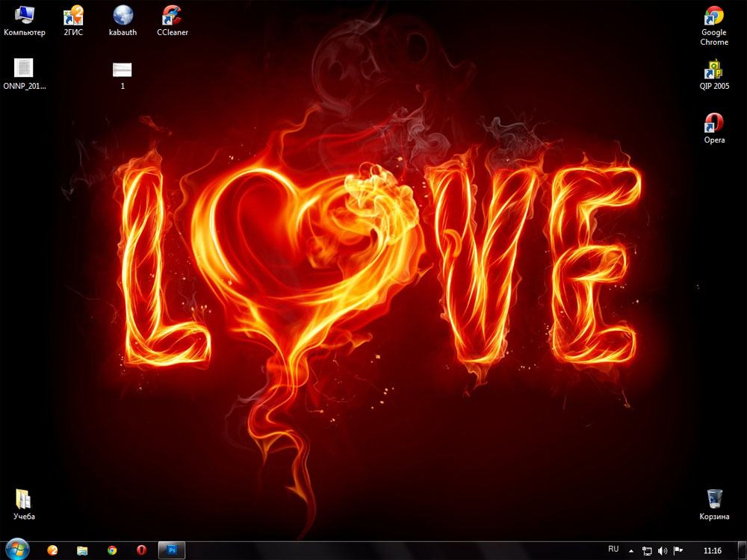Show hidden tray icons arrow
747x560 pixels.
(631, 551)
